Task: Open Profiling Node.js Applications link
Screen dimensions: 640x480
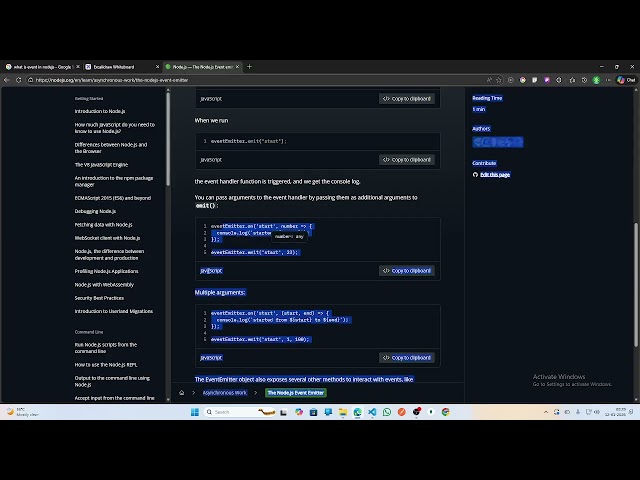Action: tap(106, 271)
